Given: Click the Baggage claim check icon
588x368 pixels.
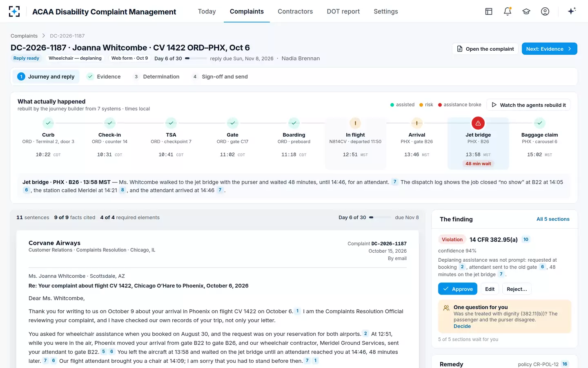Looking at the screenshot, I should click(539, 123).
